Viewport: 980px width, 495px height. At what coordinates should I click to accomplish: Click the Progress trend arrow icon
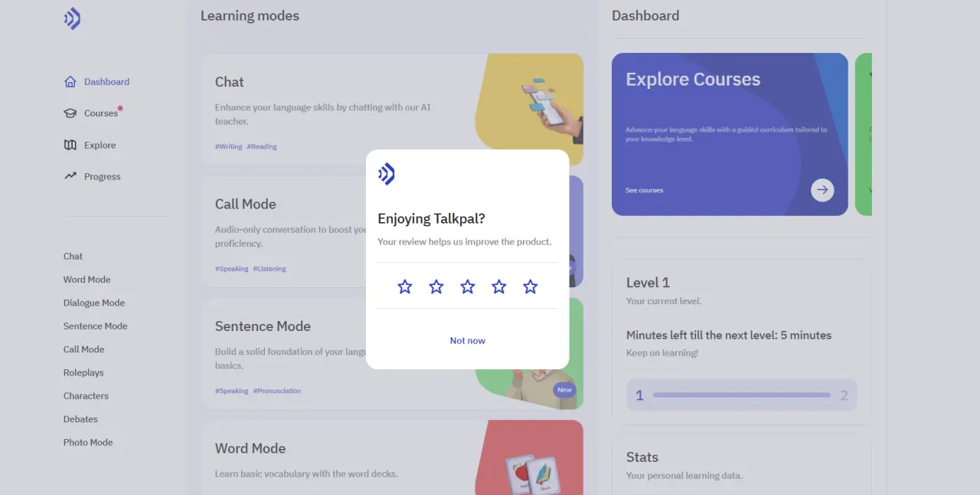70,175
